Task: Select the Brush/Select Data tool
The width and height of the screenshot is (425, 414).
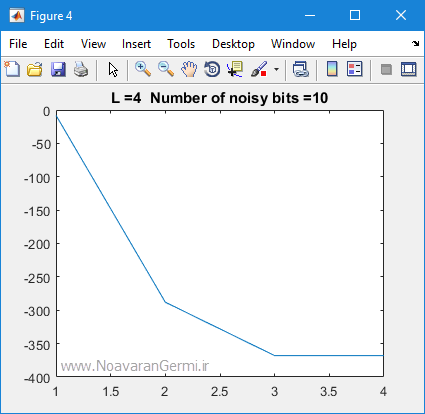Action: (x=259, y=70)
